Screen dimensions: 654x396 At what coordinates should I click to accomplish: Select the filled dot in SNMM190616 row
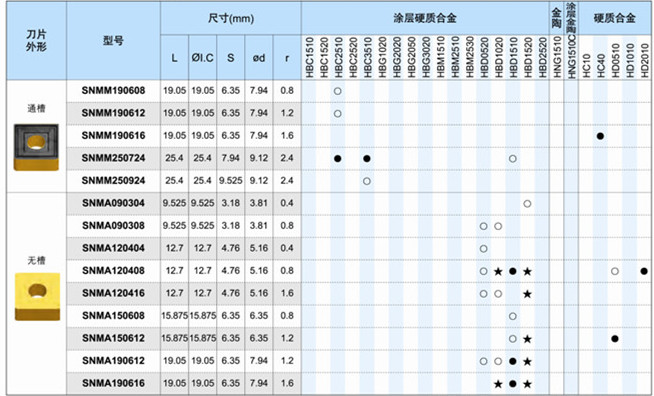[600, 136]
